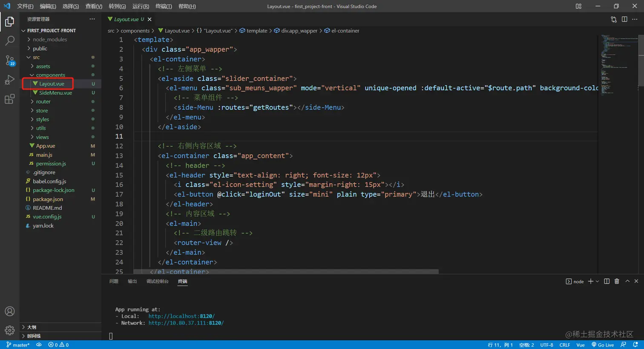
Task: Expand the node_modules folder
Action: 49,40
